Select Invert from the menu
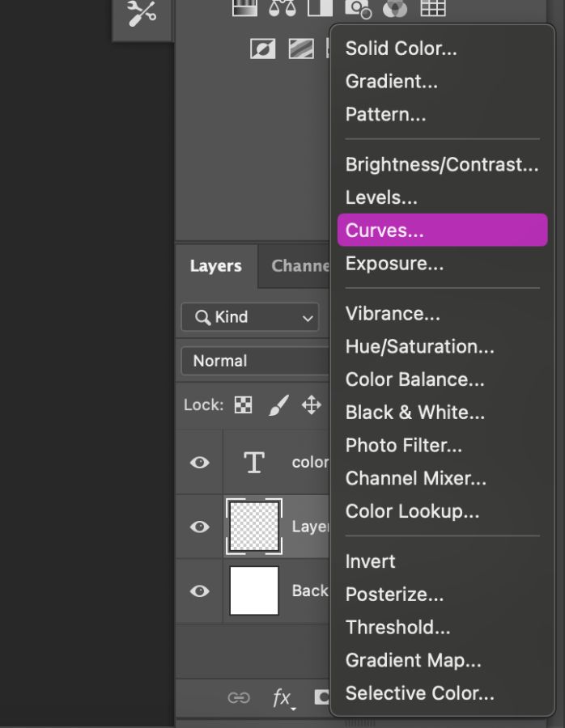 (442, 561)
